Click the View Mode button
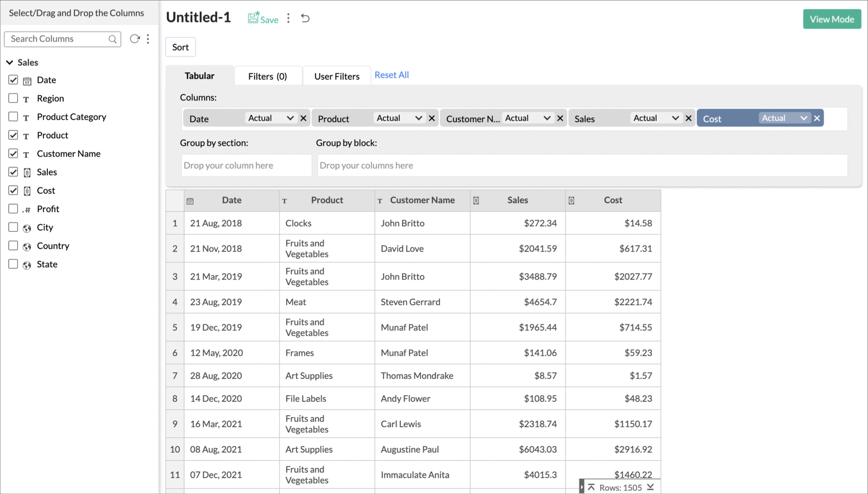 coord(832,19)
